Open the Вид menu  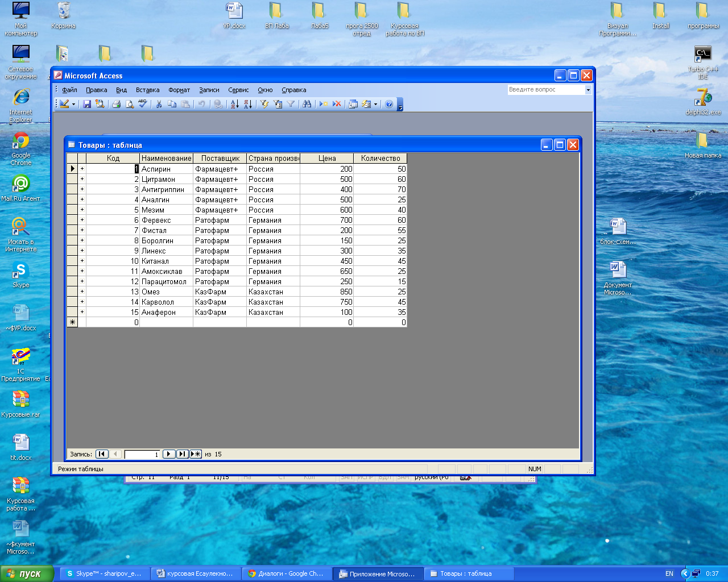pyautogui.click(x=121, y=90)
